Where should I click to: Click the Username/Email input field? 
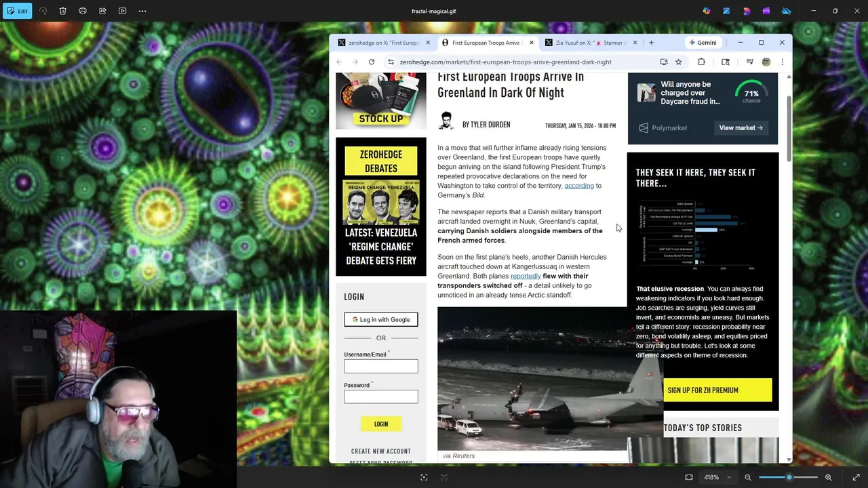pos(381,367)
